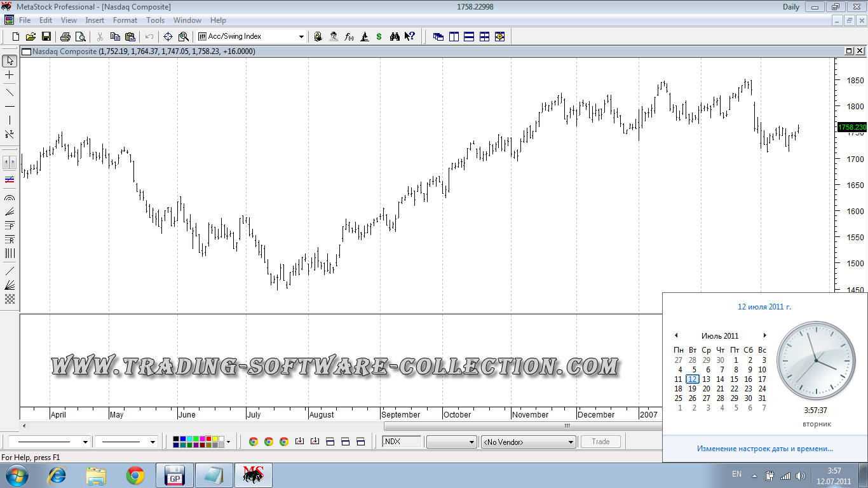
Task: Toggle the crosshair pointer tool
Action: 10,75
